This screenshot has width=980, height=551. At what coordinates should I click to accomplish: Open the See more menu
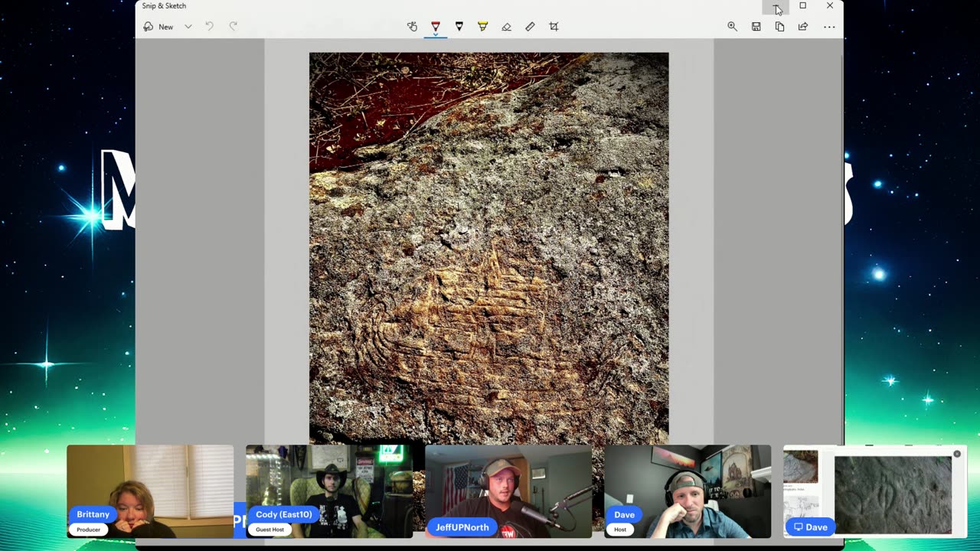click(x=829, y=27)
